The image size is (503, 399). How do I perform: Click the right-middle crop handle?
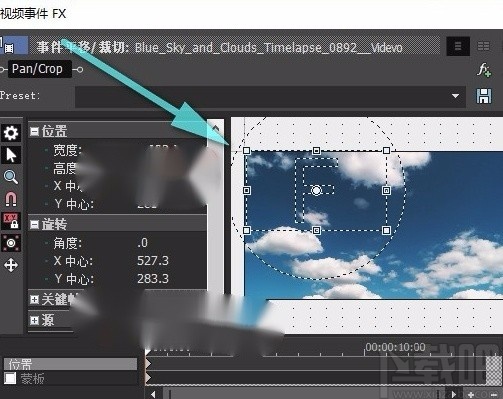pos(386,190)
